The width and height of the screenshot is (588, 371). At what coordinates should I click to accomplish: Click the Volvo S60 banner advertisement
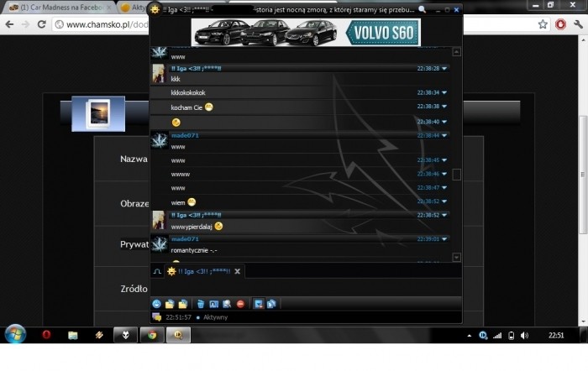[x=306, y=32]
